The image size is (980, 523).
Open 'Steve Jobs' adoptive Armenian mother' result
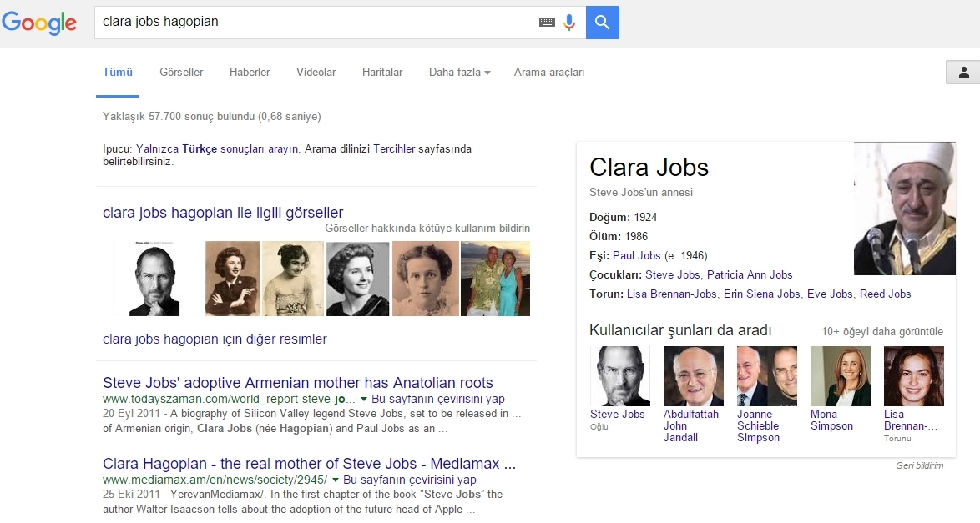click(x=297, y=382)
